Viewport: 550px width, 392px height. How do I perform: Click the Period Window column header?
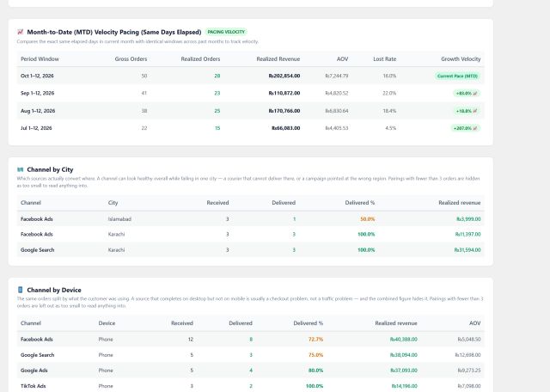click(x=40, y=59)
